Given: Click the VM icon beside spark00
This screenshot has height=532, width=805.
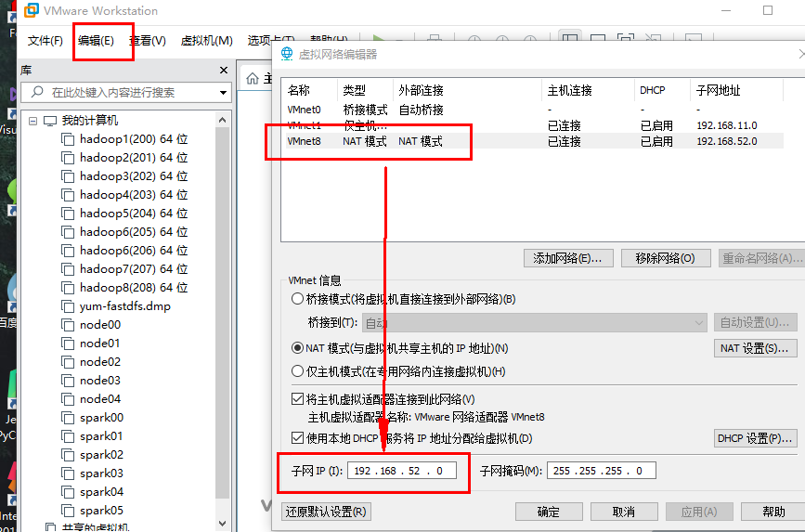Looking at the screenshot, I should pyautogui.click(x=68, y=418).
